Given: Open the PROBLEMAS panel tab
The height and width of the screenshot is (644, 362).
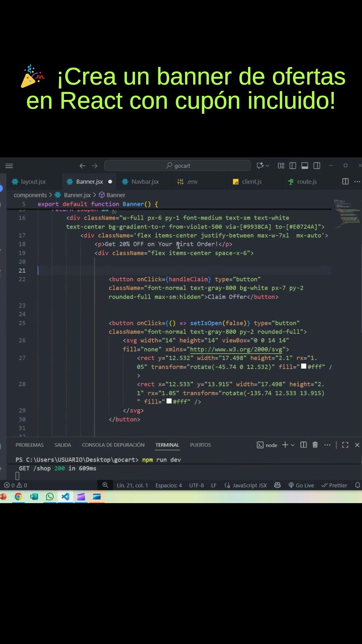Looking at the screenshot, I should click(29, 445).
